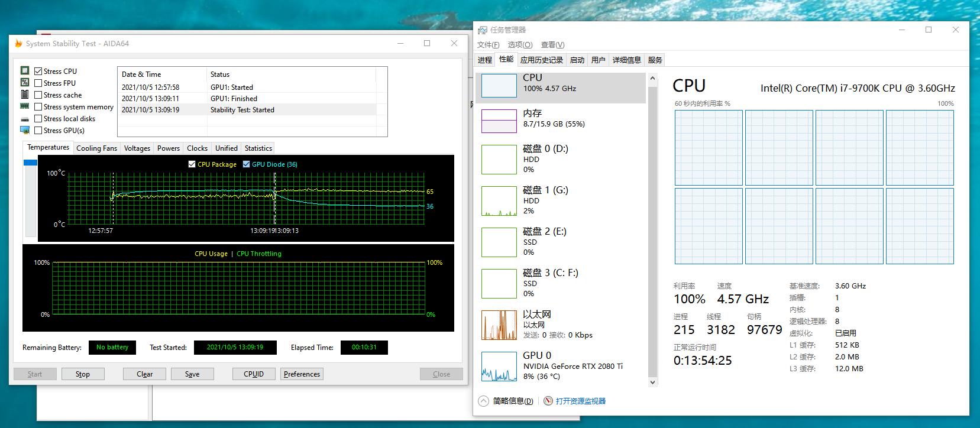Open the Powers tab

point(169,148)
